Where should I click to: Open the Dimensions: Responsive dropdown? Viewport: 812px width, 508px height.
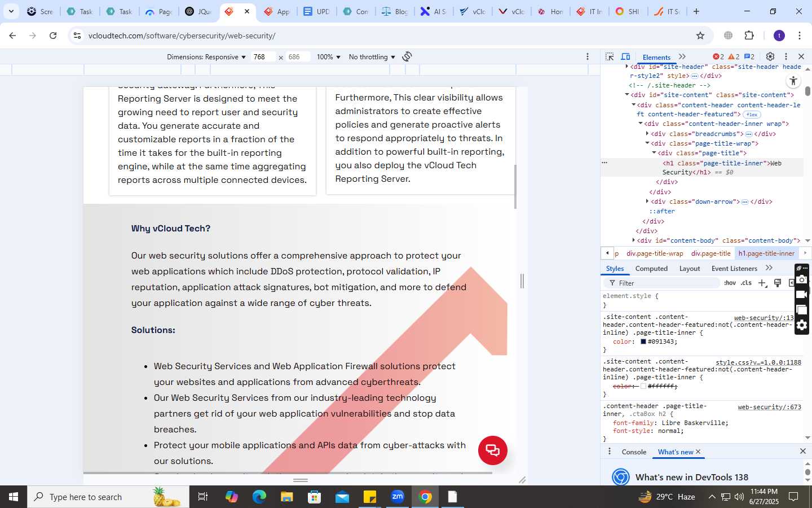click(206, 57)
